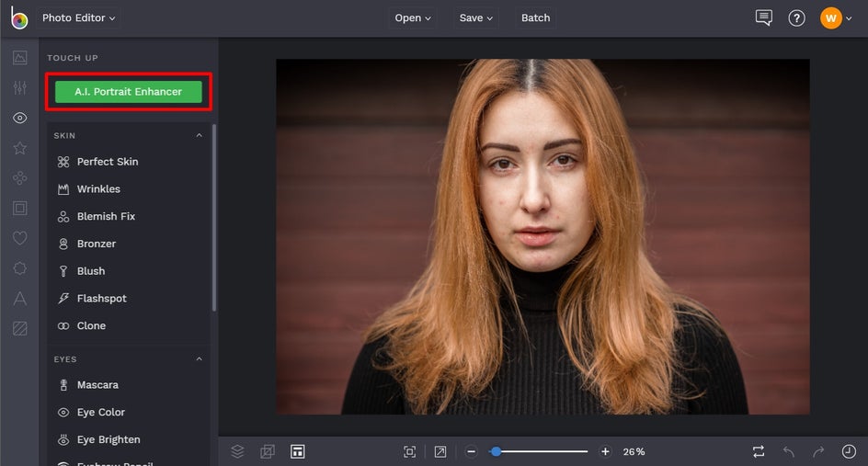Open the feedback chat icon
This screenshot has width=868, height=466.
click(763, 17)
